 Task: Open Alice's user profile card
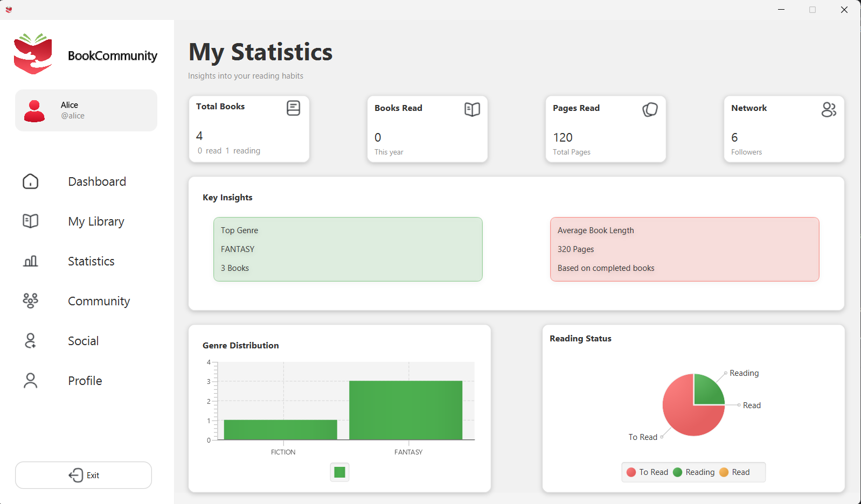tap(86, 110)
